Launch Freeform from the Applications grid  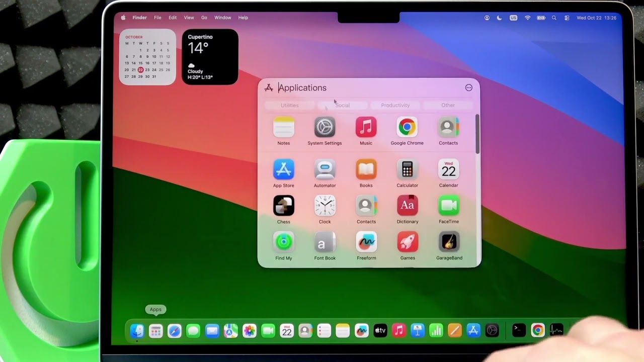tap(366, 242)
